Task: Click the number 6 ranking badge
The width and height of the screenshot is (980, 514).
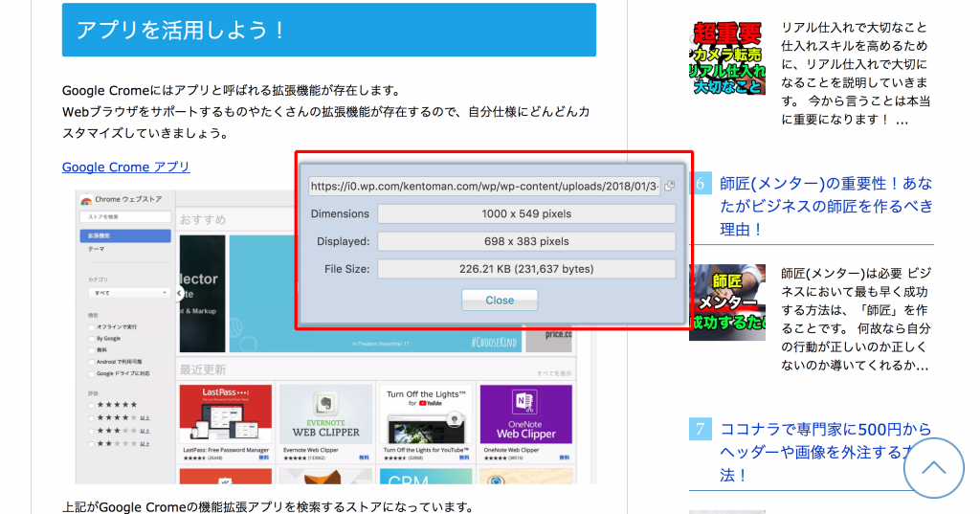Action: (x=700, y=183)
